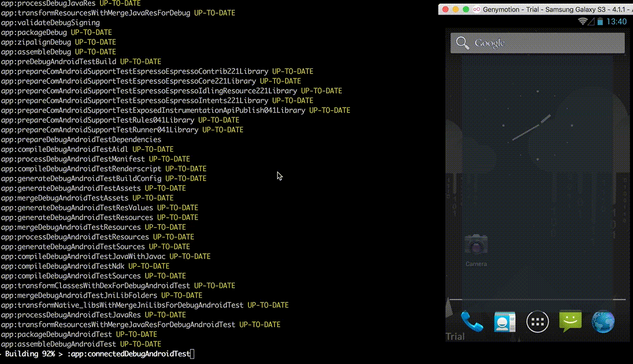Tap the Google search magnifier icon
The width and height of the screenshot is (633, 364).
[463, 43]
